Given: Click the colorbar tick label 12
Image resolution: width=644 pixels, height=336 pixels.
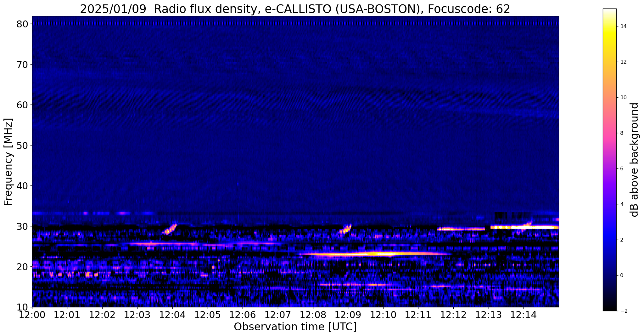Looking at the screenshot, I should coord(623,62).
